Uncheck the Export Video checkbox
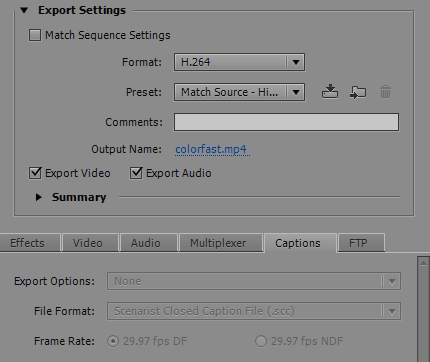The width and height of the screenshot is (430, 362). [x=35, y=173]
